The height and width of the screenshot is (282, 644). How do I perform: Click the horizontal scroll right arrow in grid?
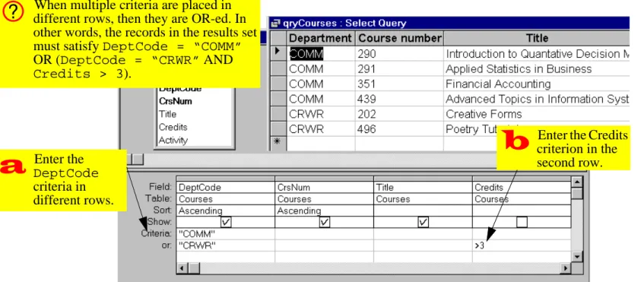[566, 268]
